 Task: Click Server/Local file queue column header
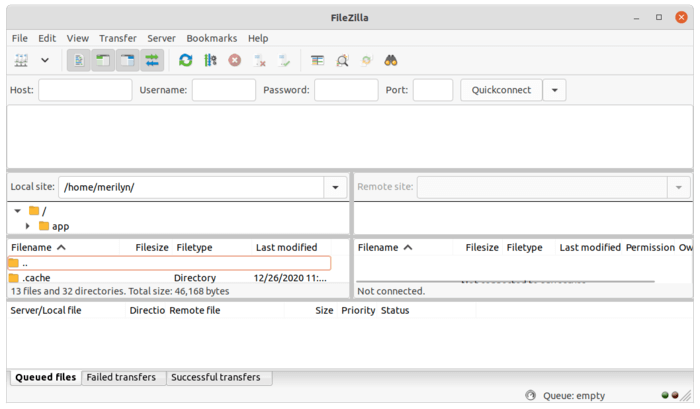(67, 310)
